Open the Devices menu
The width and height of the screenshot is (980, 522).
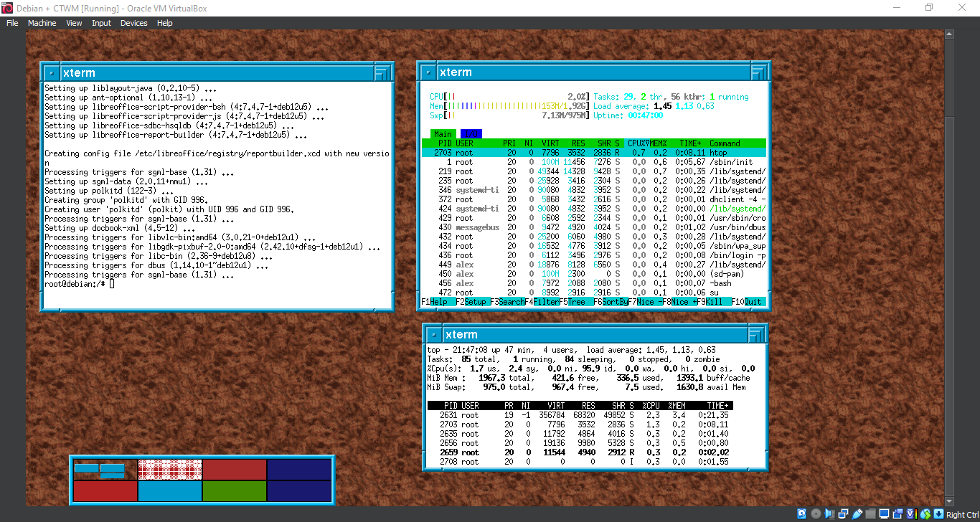pyautogui.click(x=133, y=22)
